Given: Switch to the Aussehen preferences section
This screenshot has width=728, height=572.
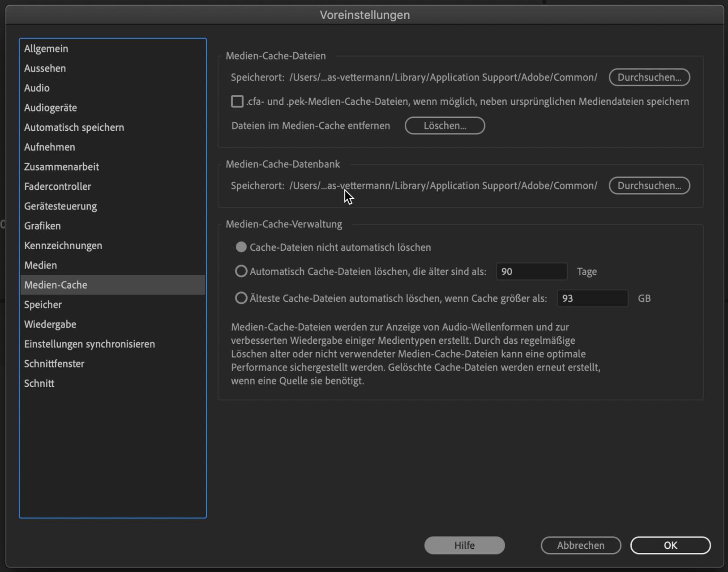Looking at the screenshot, I should pyautogui.click(x=45, y=68).
